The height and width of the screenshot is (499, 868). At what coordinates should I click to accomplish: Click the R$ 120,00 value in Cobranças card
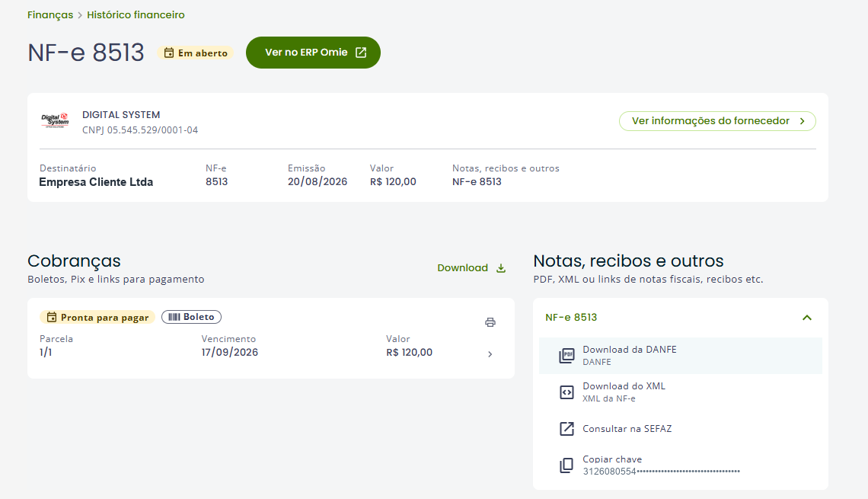409,352
